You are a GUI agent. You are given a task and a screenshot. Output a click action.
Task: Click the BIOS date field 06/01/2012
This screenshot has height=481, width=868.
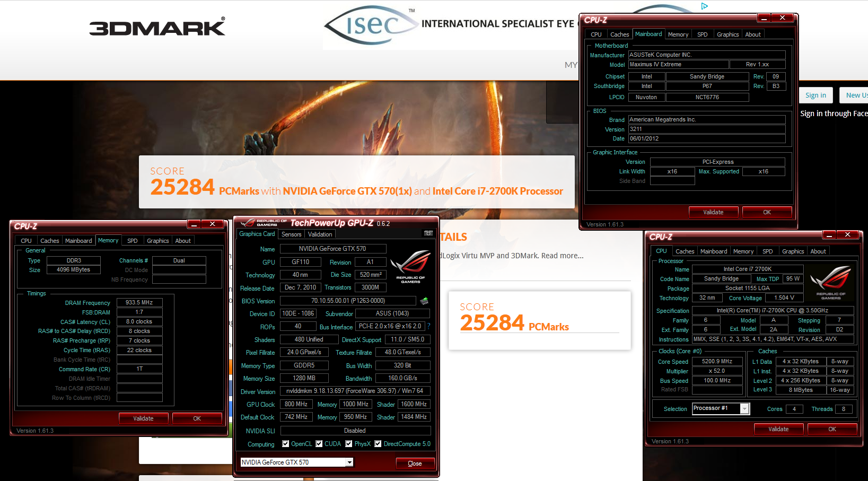point(707,138)
